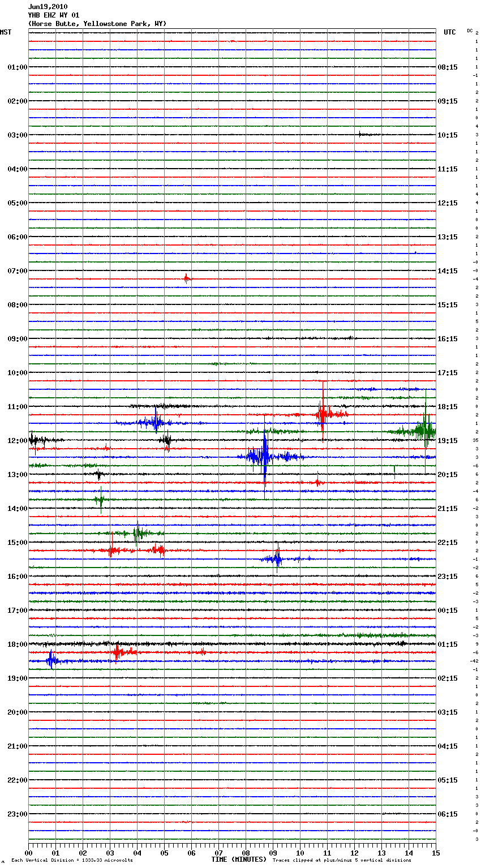Click the '10:15' UTC time label
Screen dimensions: 481x868
(x=448, y=135)
